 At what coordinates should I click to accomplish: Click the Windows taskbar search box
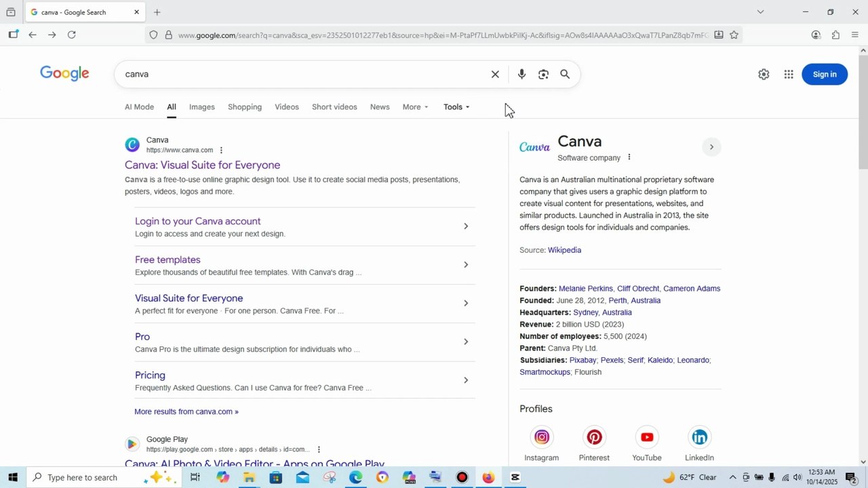(105, 477)
